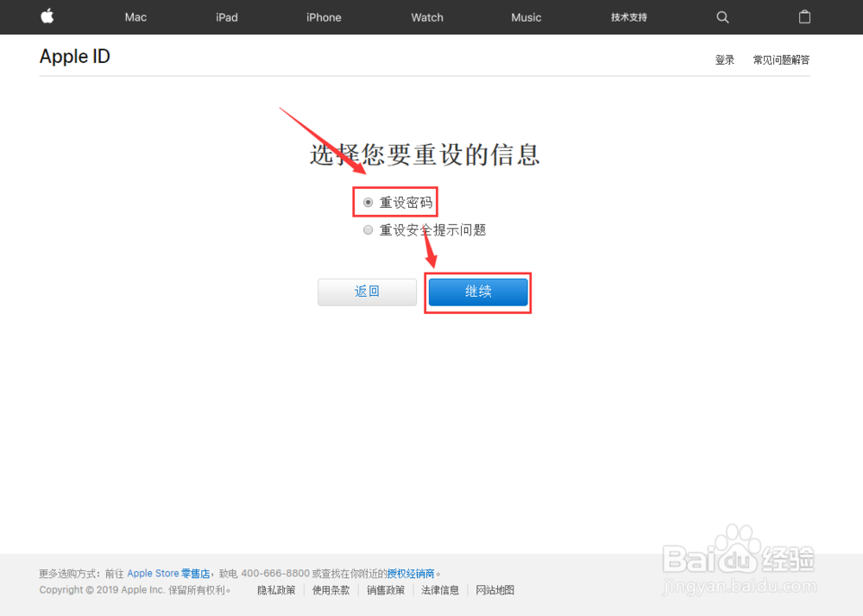Select the 重设安全提示问题 radio button
Screen dimensions: 863x616
point(369,229)
